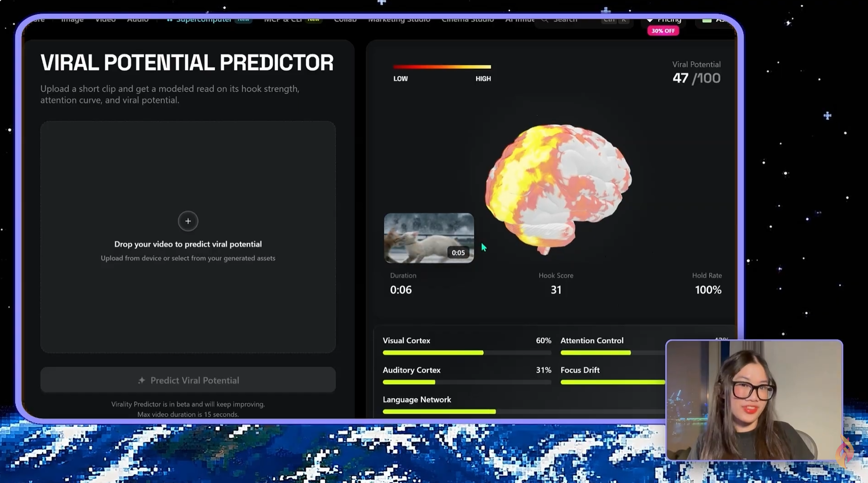
Task: Click the 0:05 timestamp on the video thumbnail
Action: point(458,253)
